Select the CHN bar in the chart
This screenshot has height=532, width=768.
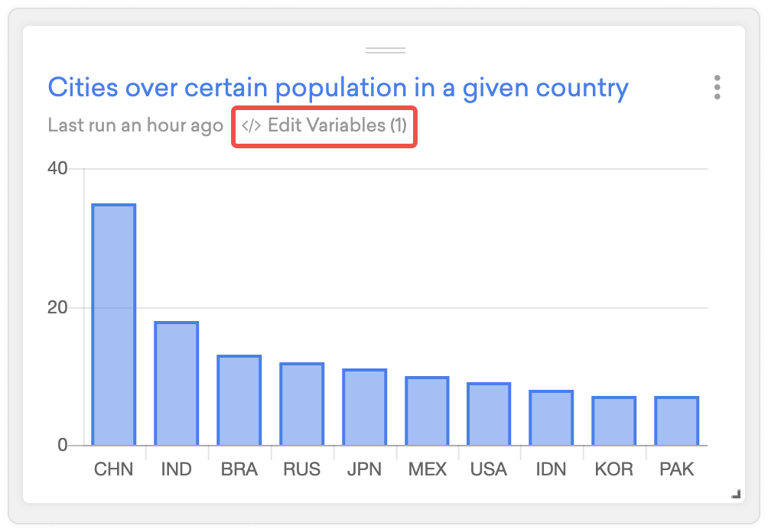[114, 325]
